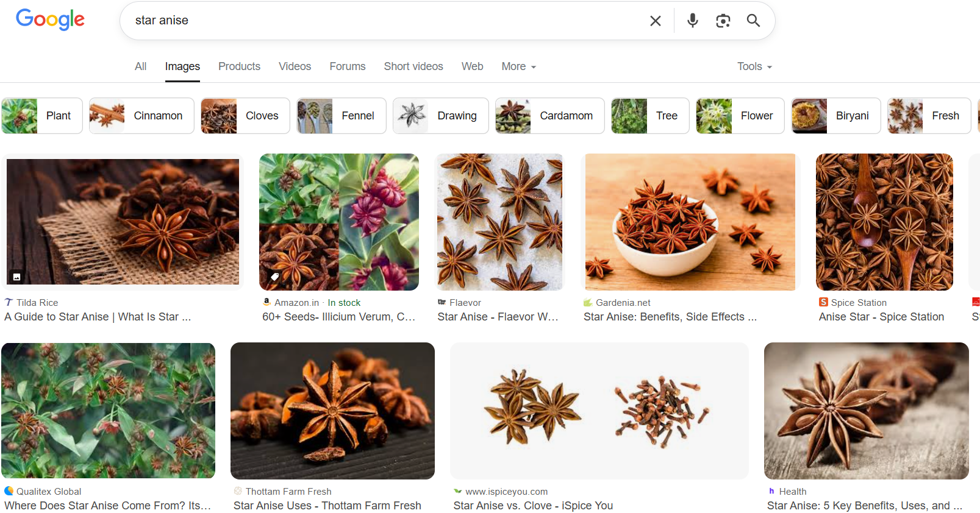
Task: Apply the Cinnamon filter chip
Action: tap(141, 116)
